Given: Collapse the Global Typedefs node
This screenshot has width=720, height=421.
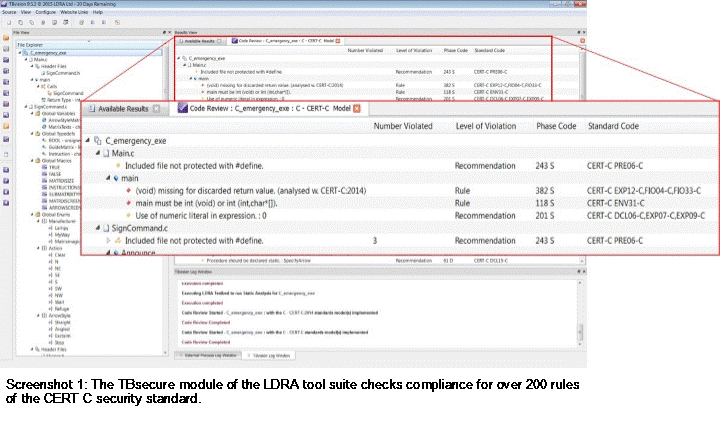Looking at the screenshot, I should (x=32, y=134).
